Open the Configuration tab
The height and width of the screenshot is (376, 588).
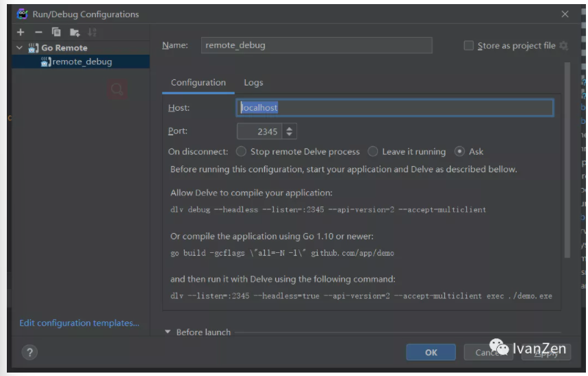(198, 83)
